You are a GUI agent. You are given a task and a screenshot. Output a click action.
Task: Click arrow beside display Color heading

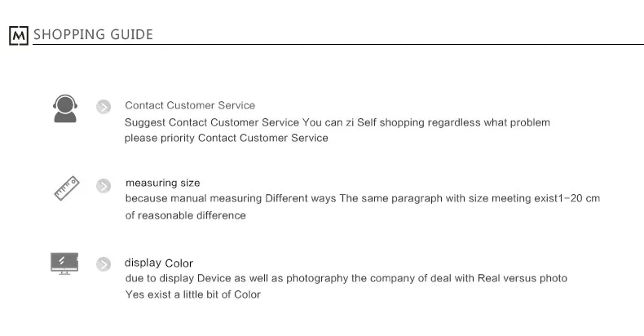(104, 263)
